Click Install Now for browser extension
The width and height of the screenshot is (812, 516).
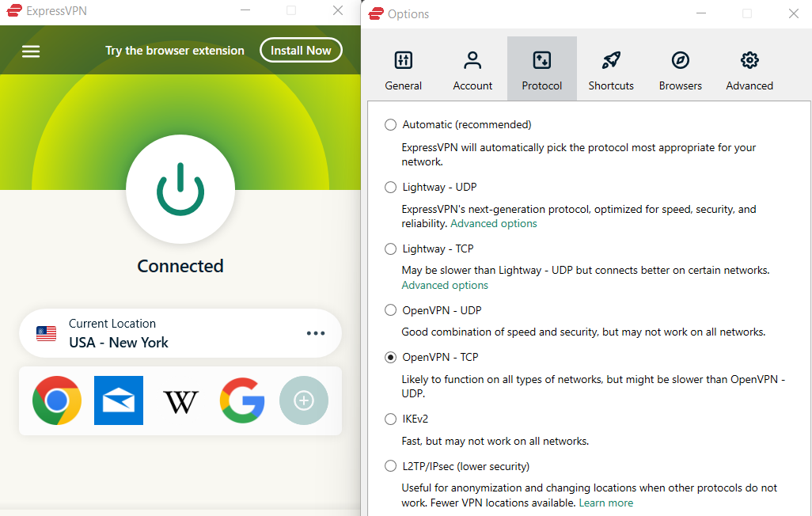(301, 50)
